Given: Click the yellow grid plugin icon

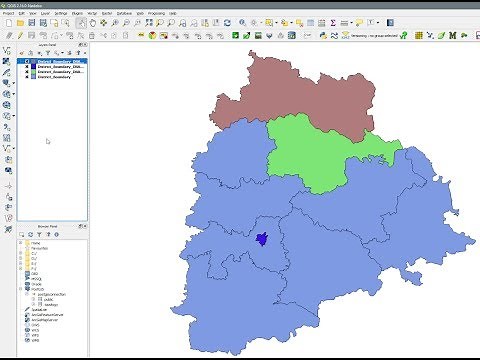Looking at the screenshot, I should (419, 35).
